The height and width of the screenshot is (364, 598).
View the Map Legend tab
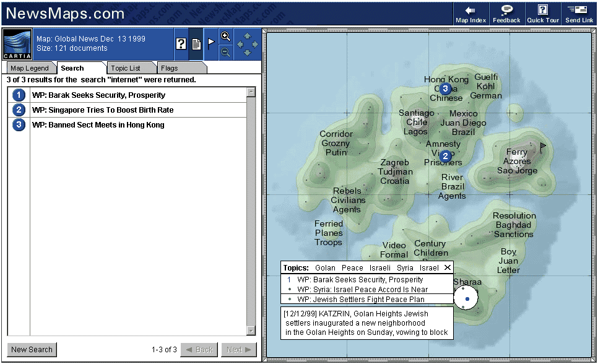coord(30,67)
